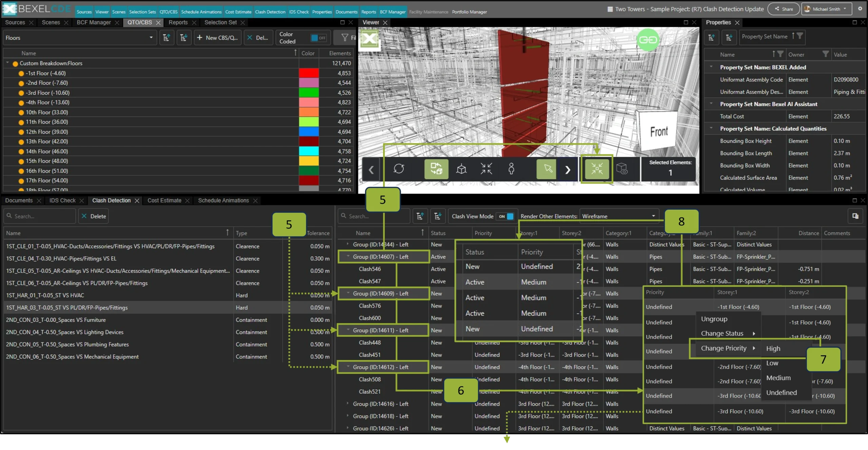Viewport: 868px width, 450px height.
Task: Click the previous arrow in viewer toolbar
Action: [371, 169]
